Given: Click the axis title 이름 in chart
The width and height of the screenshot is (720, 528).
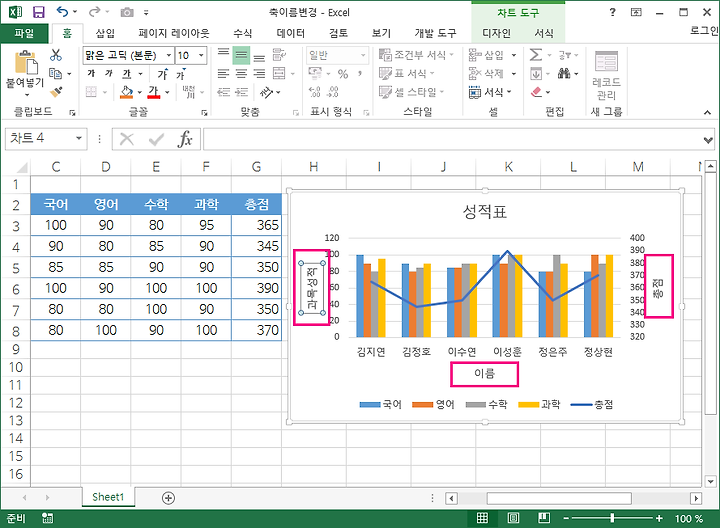Looking at the screenshot, I should coord(484,374).
